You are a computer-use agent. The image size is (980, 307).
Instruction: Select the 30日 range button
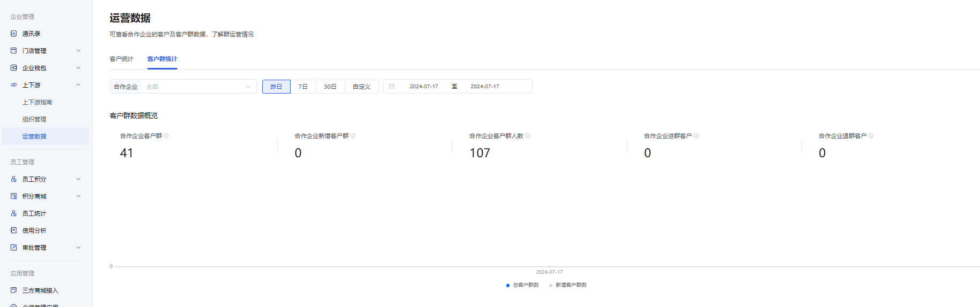[330, 87]
